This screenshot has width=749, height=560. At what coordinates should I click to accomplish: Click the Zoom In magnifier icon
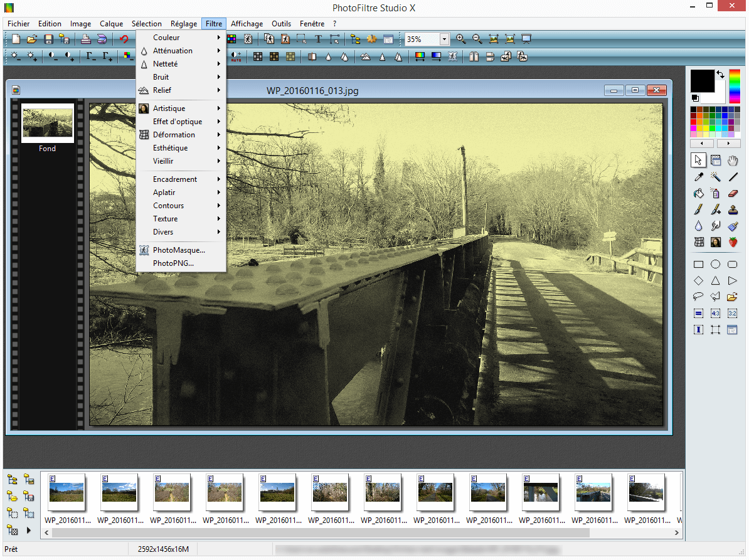[x=461, y=39]
